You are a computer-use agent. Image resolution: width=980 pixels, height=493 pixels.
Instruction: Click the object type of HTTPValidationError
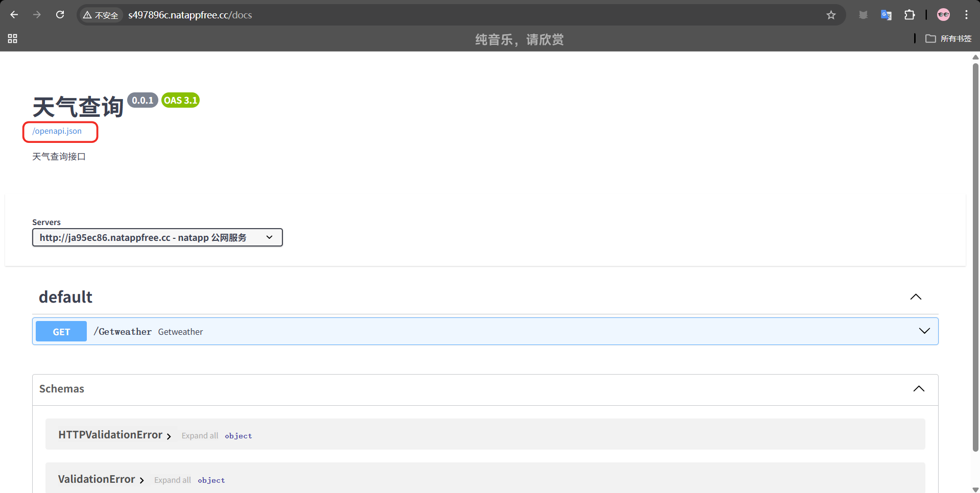click(238, 436)
